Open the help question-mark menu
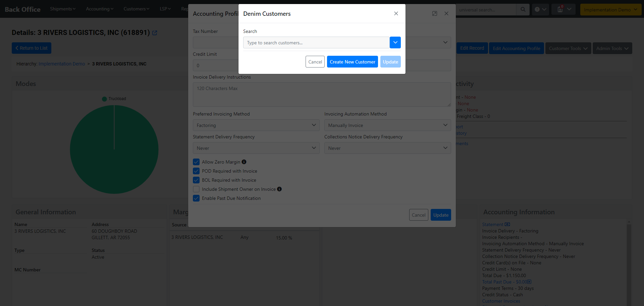Viewport: 644px width, 306px height. point(540,9)
